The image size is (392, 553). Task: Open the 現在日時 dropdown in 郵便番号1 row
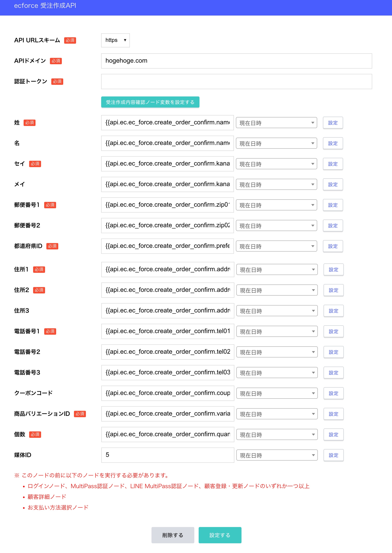click(276, 205)
